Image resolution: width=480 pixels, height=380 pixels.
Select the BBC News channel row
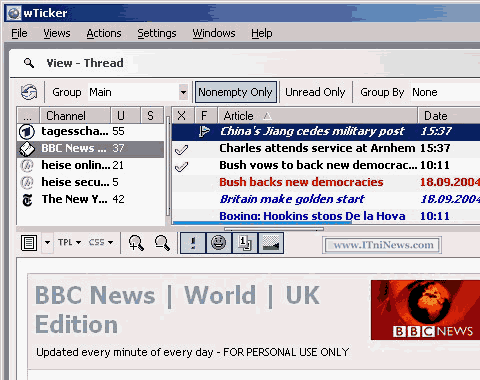click(90, 148)
